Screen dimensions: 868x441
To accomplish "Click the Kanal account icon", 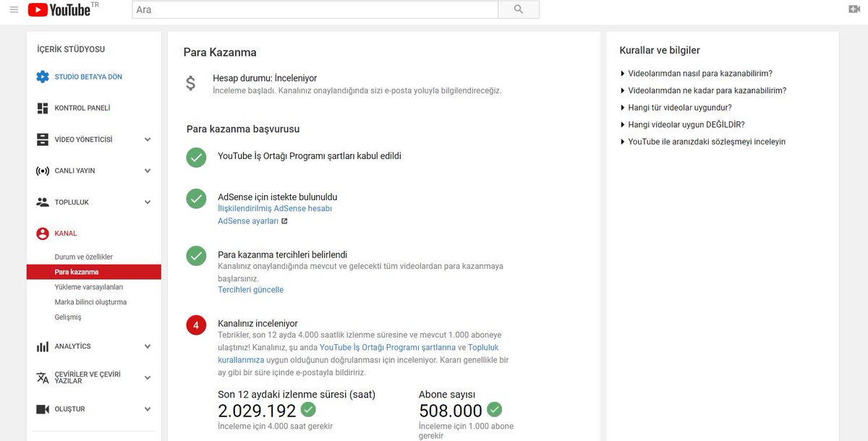I will [43, 234].
